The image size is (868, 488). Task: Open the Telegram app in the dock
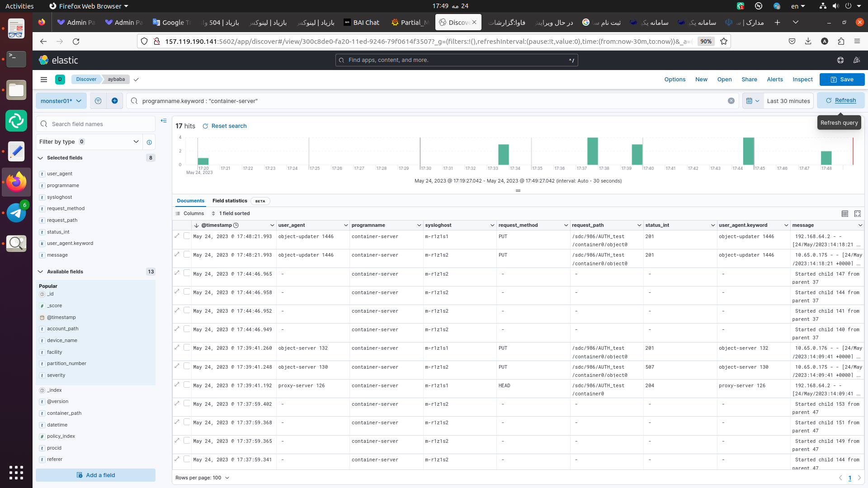[16, 213]
